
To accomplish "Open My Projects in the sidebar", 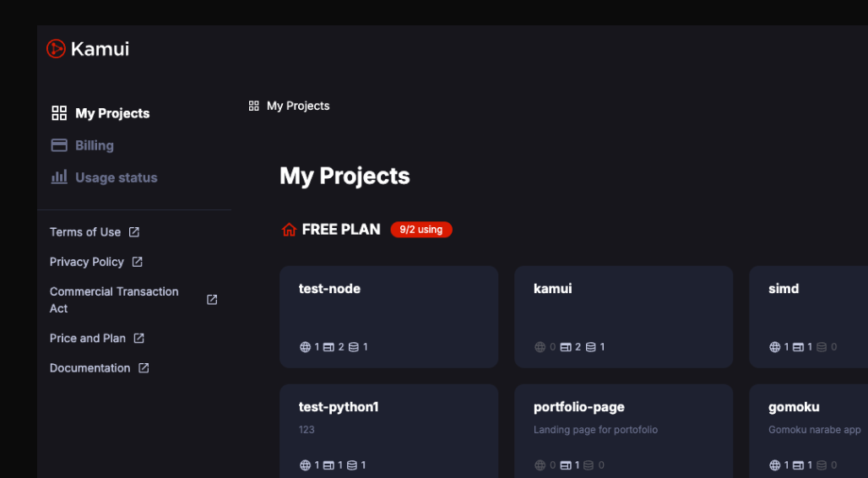I will (x=111, y=113).
